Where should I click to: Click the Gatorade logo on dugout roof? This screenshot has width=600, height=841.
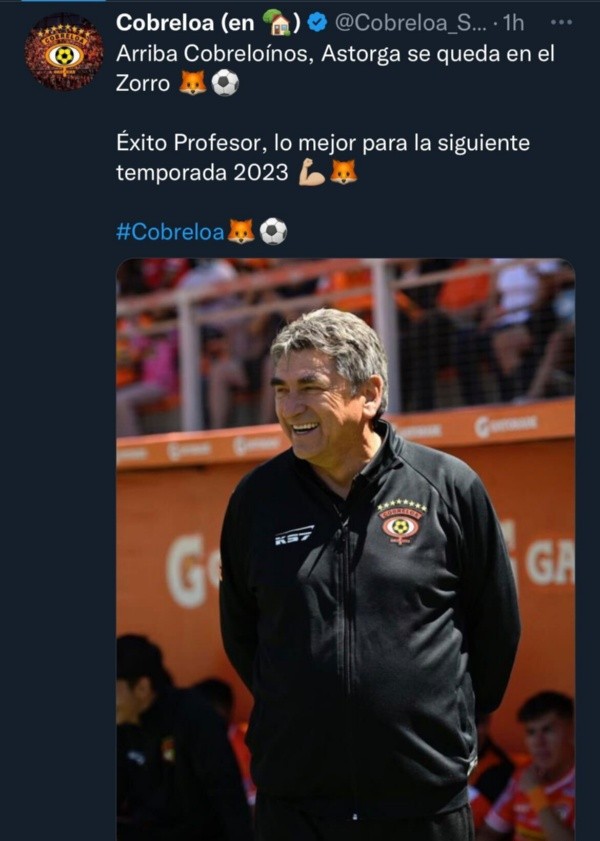click(x=505, y=425)
